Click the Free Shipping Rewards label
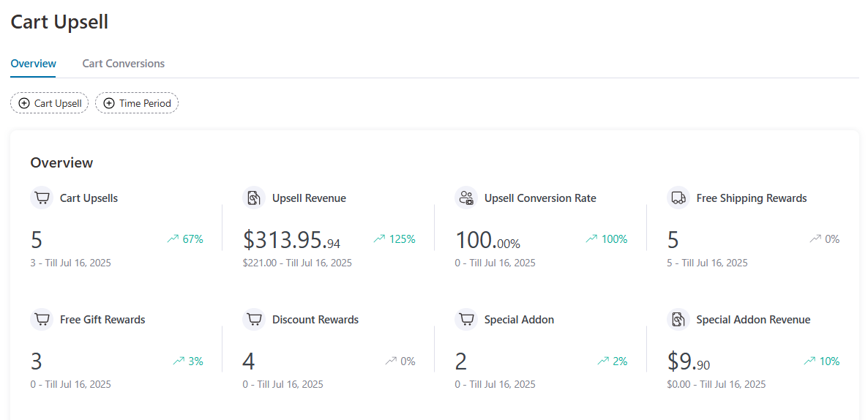Screen dimensions: 868x420 [x=752, y=198]
